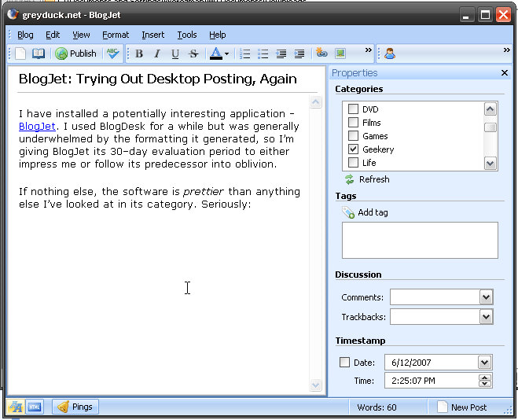Image resolution: width=518 pixels, height=420 pixels.
Task: Increase the time with up stepper
Action: tap(485, 378)
